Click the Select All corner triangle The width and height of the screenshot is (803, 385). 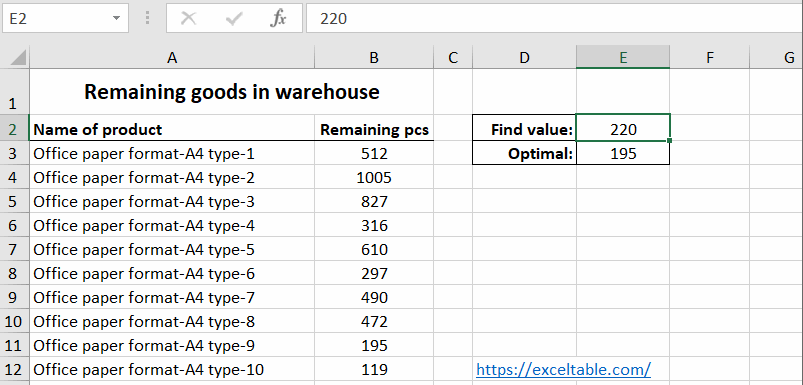pos(18,57)
